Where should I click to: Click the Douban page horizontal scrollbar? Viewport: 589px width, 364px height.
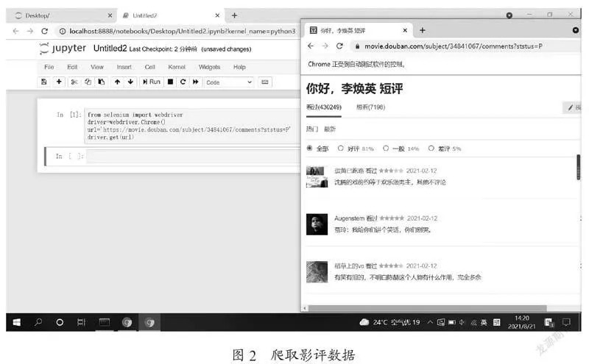427,308
